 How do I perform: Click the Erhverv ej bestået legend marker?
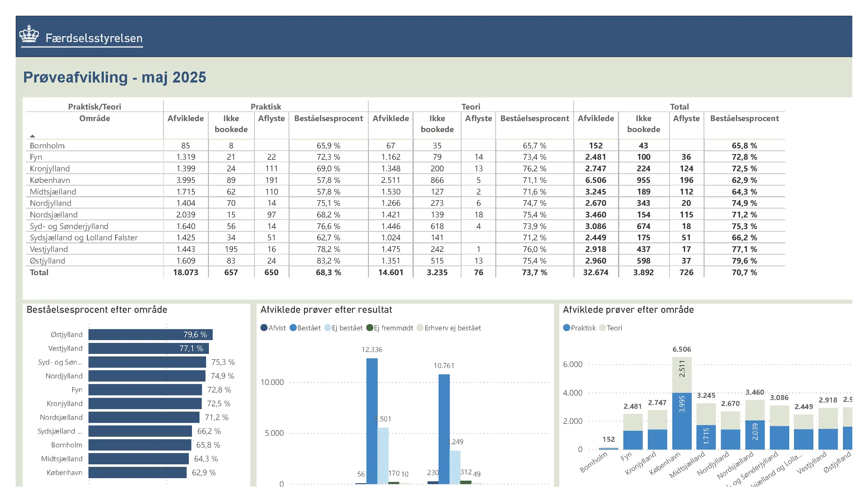tap(420, 328)
